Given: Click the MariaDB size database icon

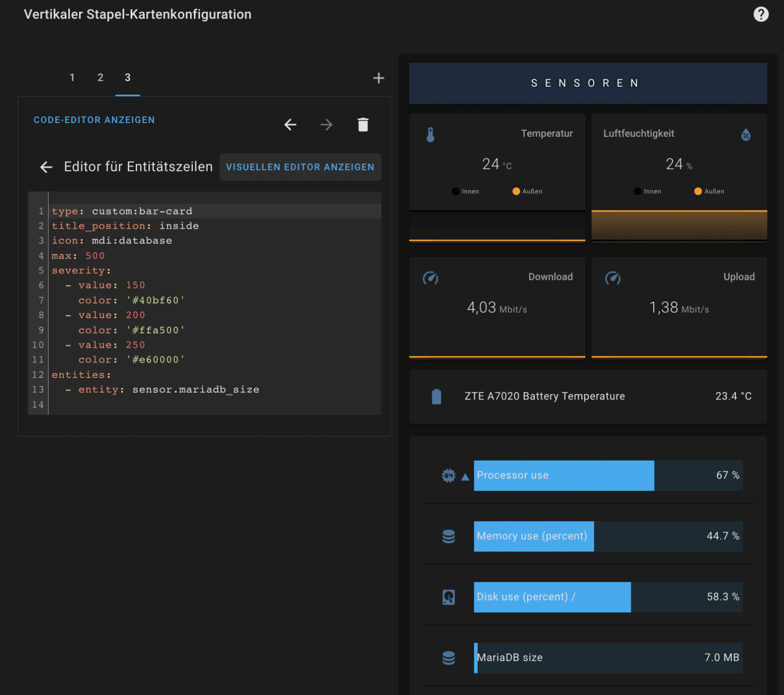Looking at the screenshot, I should tap(448, 658).
